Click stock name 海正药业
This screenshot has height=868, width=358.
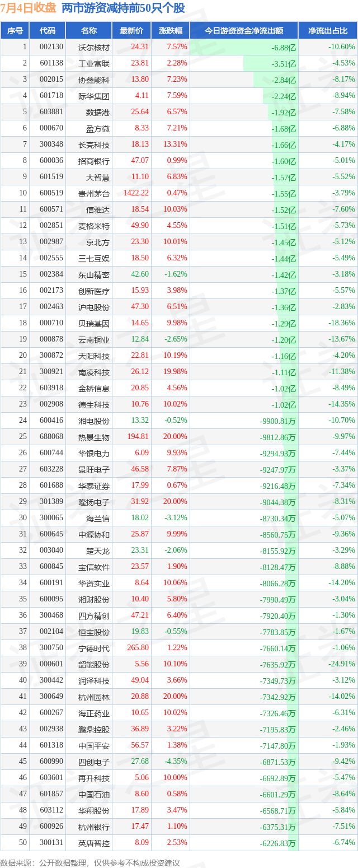pyautogui.click(x=94, y=713)
